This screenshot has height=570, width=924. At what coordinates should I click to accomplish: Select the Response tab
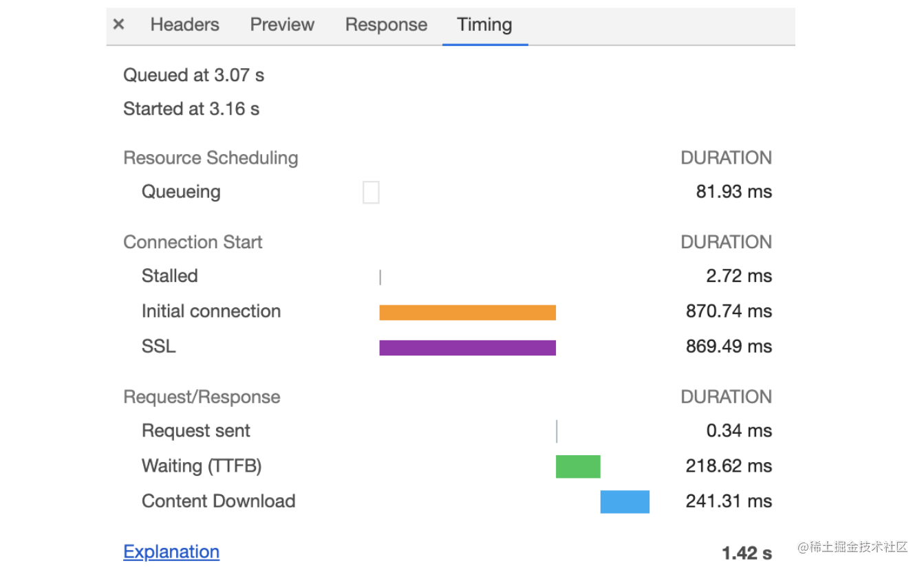coord(386,25)
